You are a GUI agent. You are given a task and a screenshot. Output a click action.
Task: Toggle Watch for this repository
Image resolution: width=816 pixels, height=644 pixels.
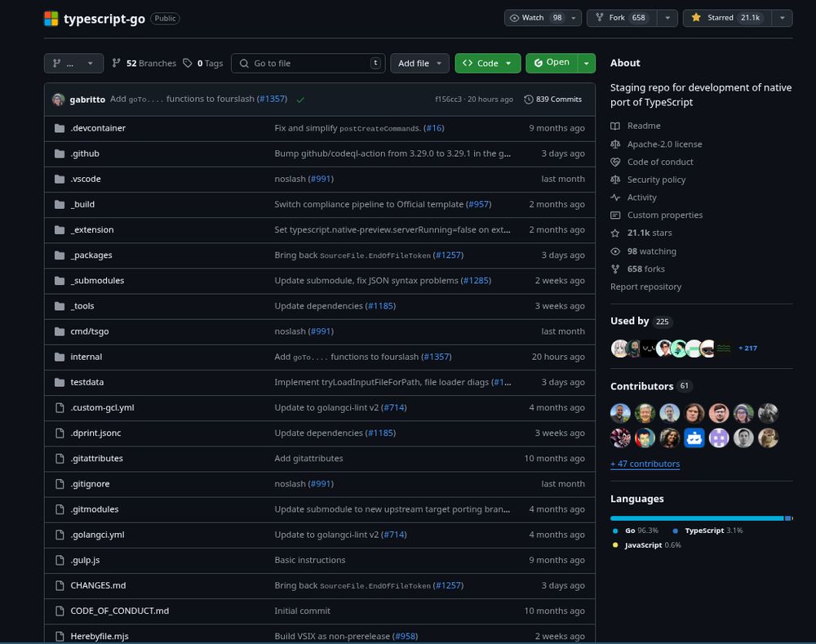pos(535,18)
